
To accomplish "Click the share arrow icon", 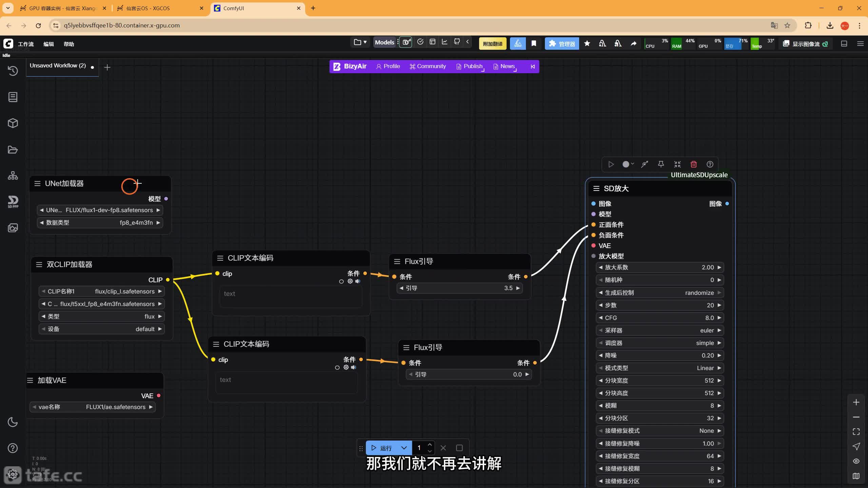I will (633, 43).
